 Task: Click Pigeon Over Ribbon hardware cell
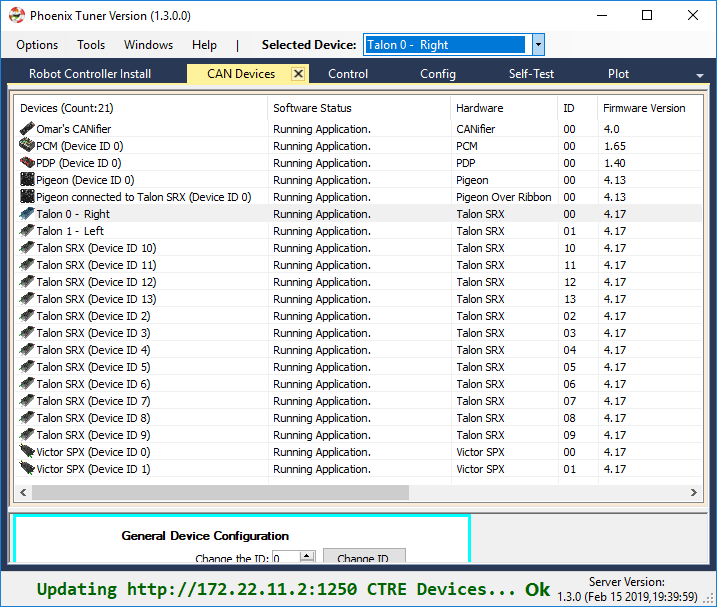[503, 197]
